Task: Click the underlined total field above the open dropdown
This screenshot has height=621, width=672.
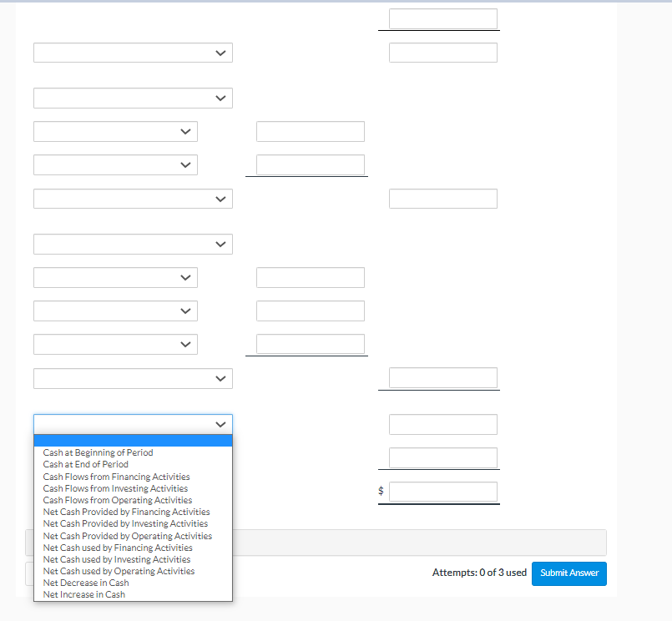Action: click(x=439, y=378)
